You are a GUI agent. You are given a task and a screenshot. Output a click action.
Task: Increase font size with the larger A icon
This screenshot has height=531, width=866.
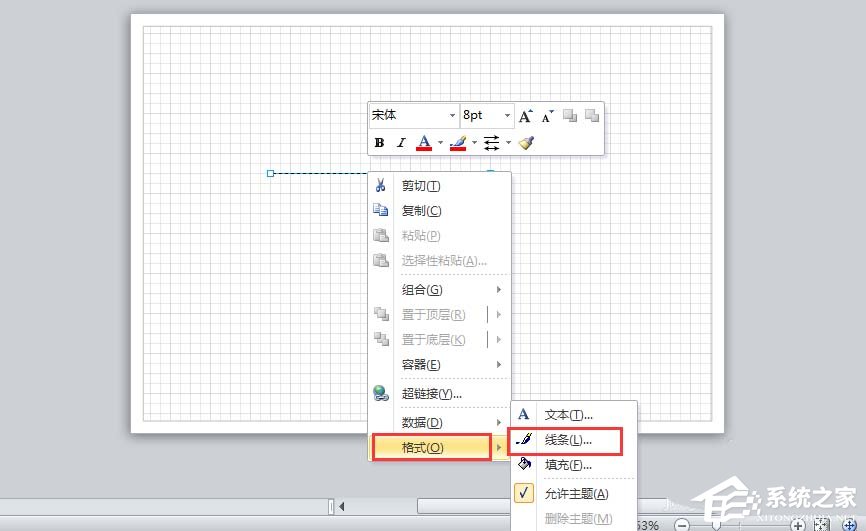(x=525, y=115)
